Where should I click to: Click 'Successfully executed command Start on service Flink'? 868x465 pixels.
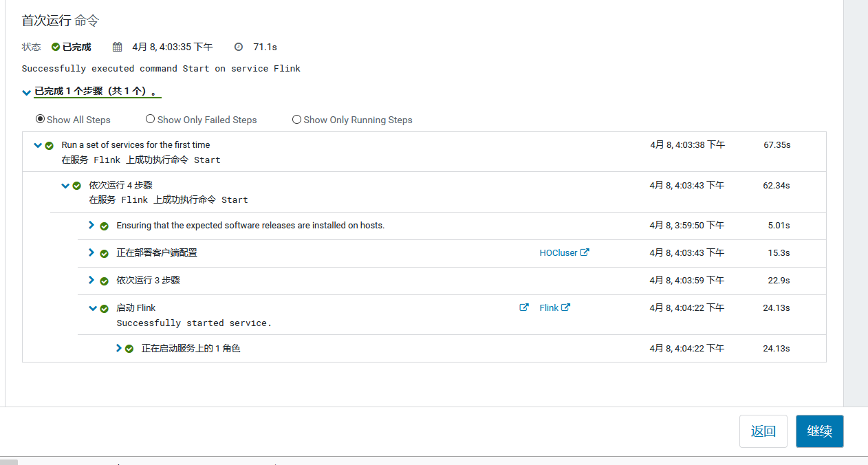(x=161, y=69)
